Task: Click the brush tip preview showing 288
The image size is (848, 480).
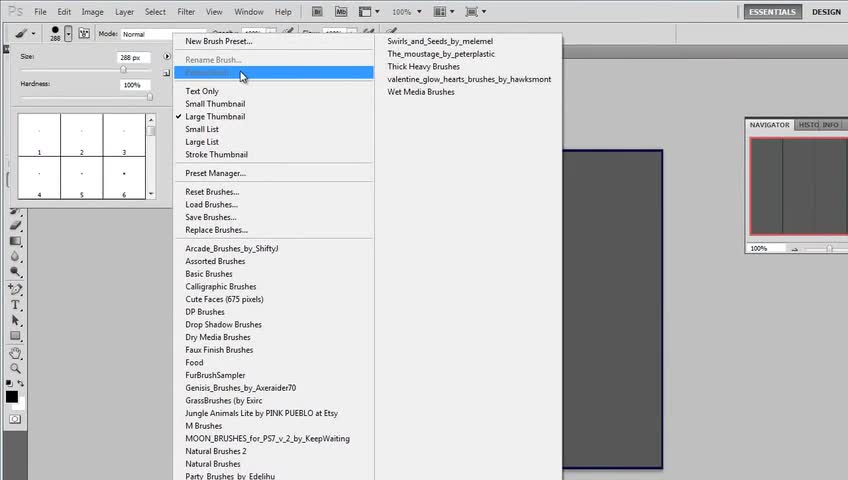Action: [x=55, y=34]
